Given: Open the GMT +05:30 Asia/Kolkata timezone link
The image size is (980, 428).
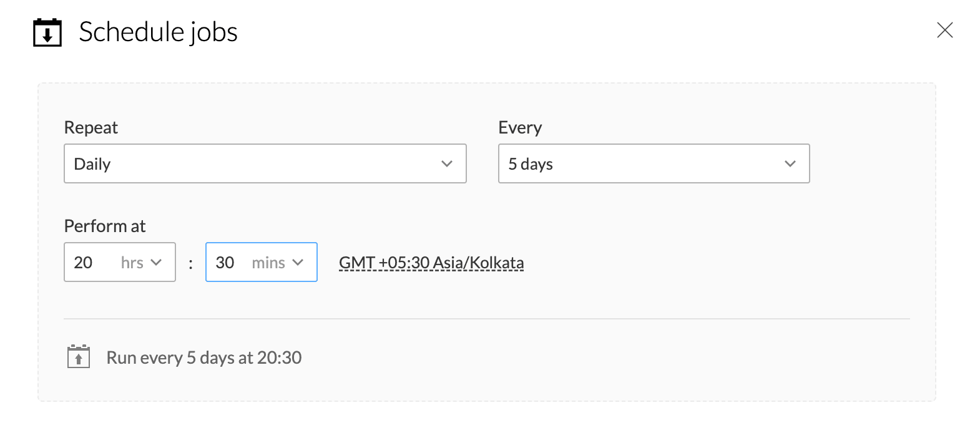Looking at the screenshot, I should pyautogui.click(x=431, y=263).
